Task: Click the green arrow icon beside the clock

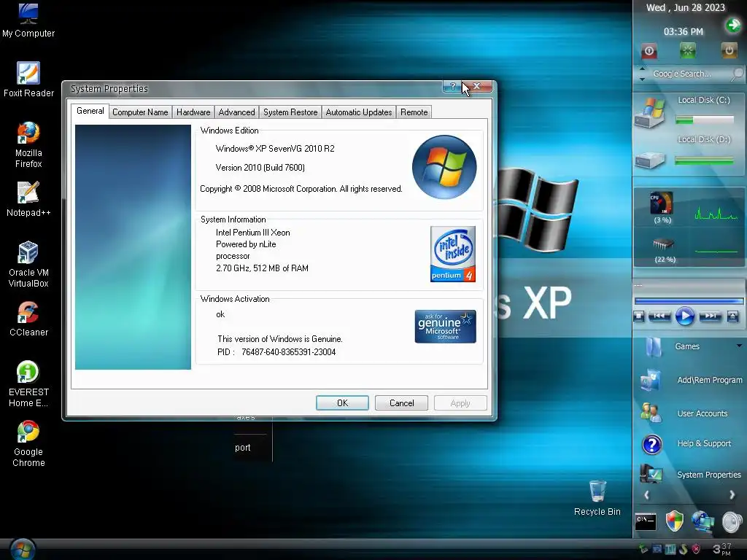Action: click(x=734, y=25)
